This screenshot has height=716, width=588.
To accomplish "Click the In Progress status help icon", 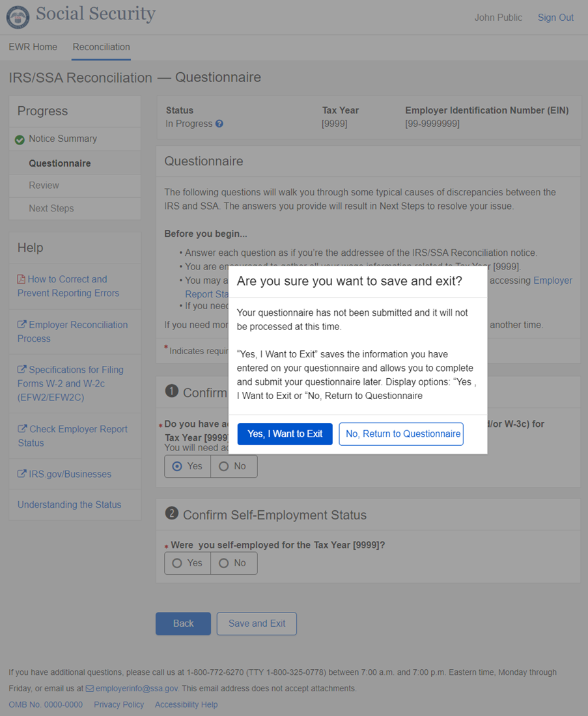I will pos(219,124).
